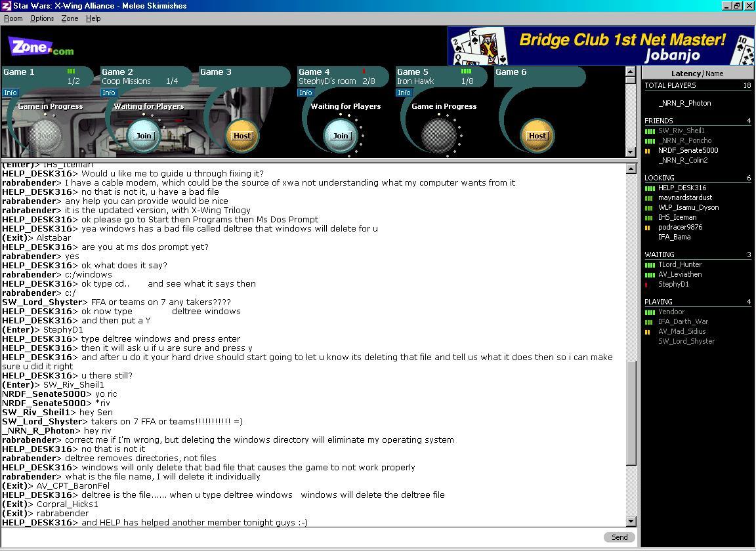Click the chat message input field
The image size is (756, 551).
pos(301,537)
